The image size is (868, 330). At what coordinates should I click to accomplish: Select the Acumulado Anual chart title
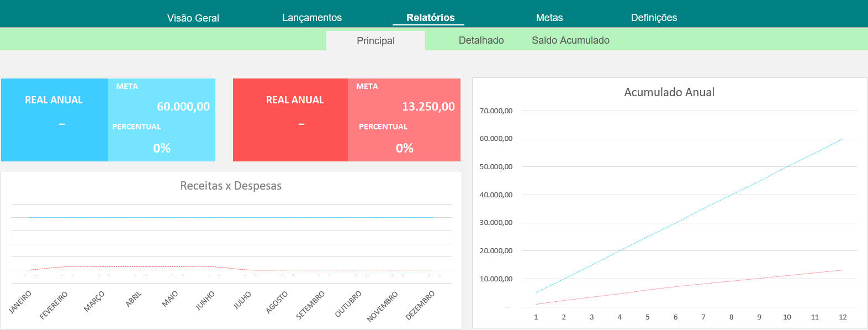(x=669, y=92)
